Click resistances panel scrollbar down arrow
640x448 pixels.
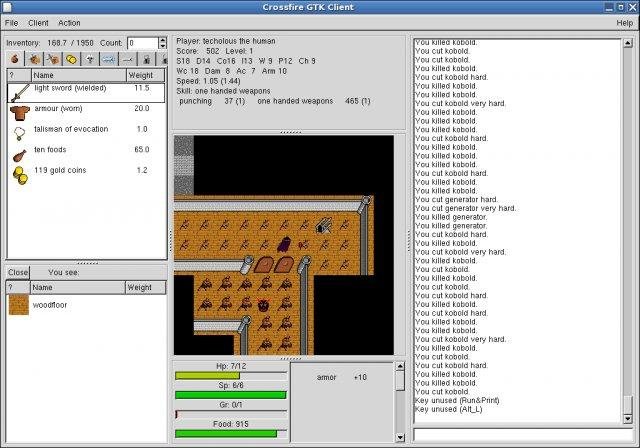click(400, 438)
